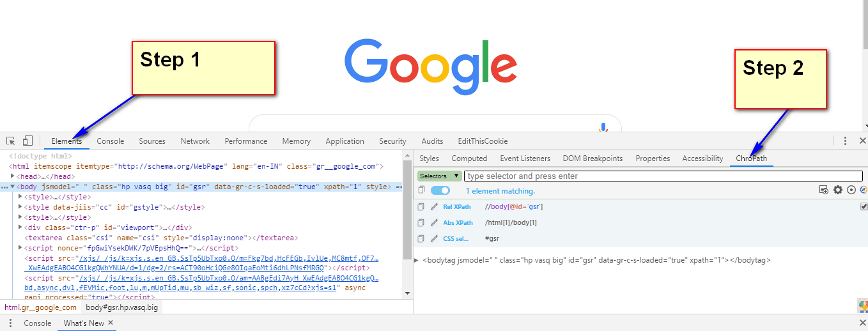Click the CSS sel... label
The height and width of the screenshot is (331, 868).
(x=456, y=238)
